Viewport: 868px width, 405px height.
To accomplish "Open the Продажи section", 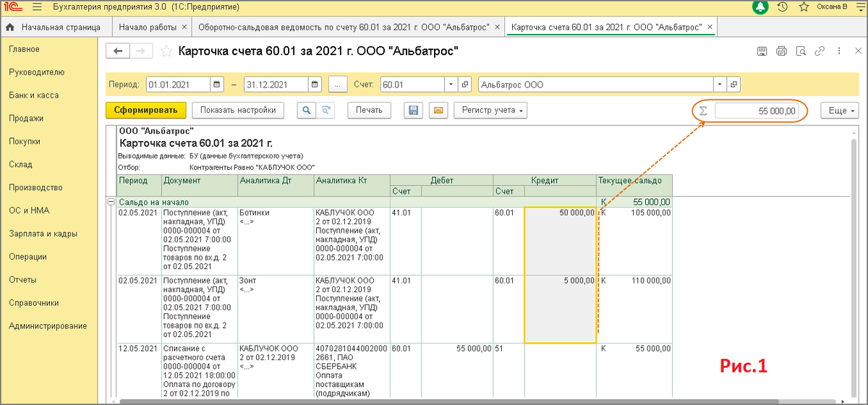I will click(x=27, y=119).
